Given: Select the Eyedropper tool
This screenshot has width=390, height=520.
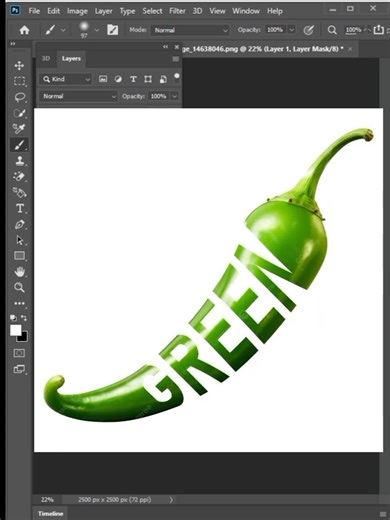Looking at the screenshot, I should tap(19, 129).
